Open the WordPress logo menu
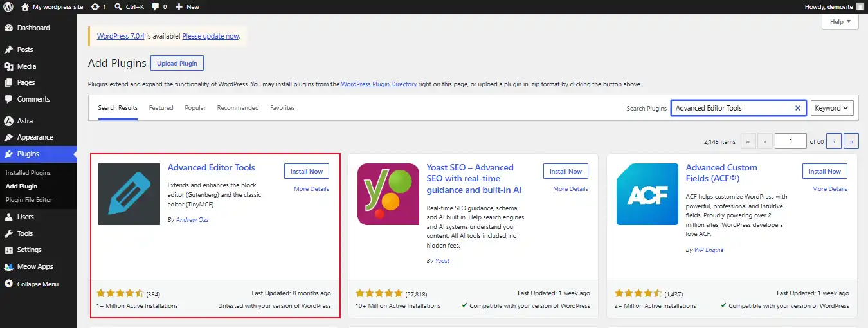Viewport: 868px width, 328px height. (8, 6)
